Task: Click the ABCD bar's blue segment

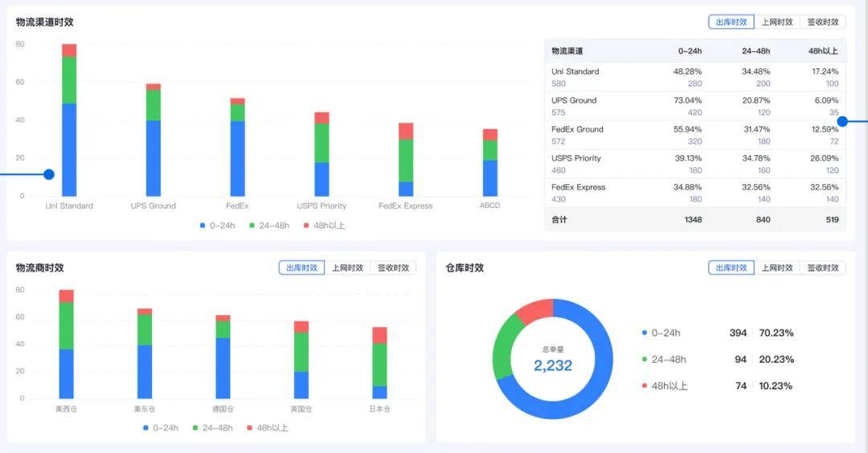Action: [490, 178]
